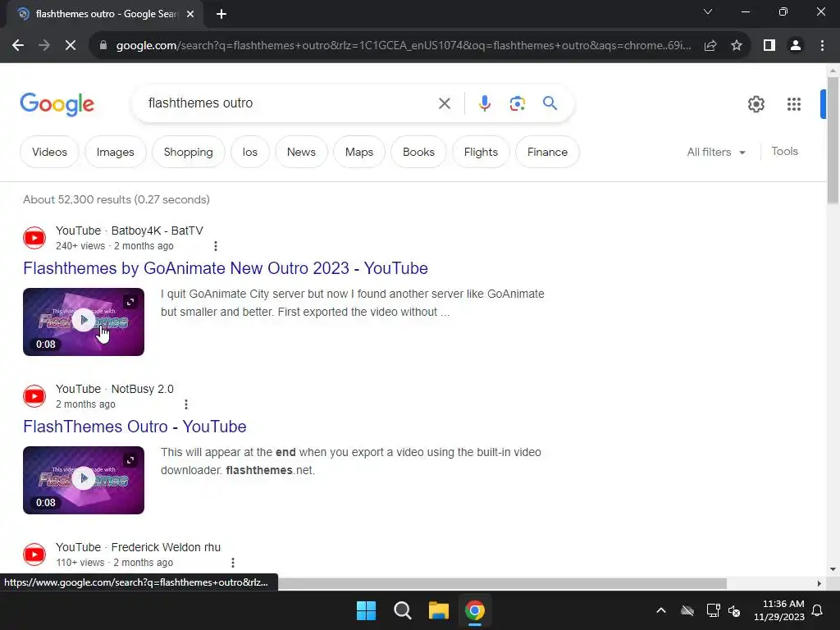Submit search with the magnifier icon

[x=550, y=103]
